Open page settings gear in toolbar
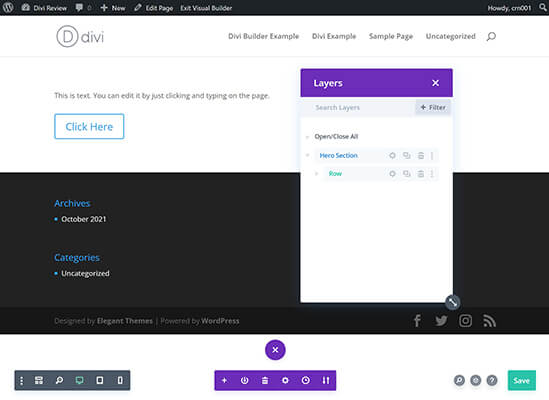Image resolution: width=549 pixels, height=400 pixels. click(x=285, y=380)
